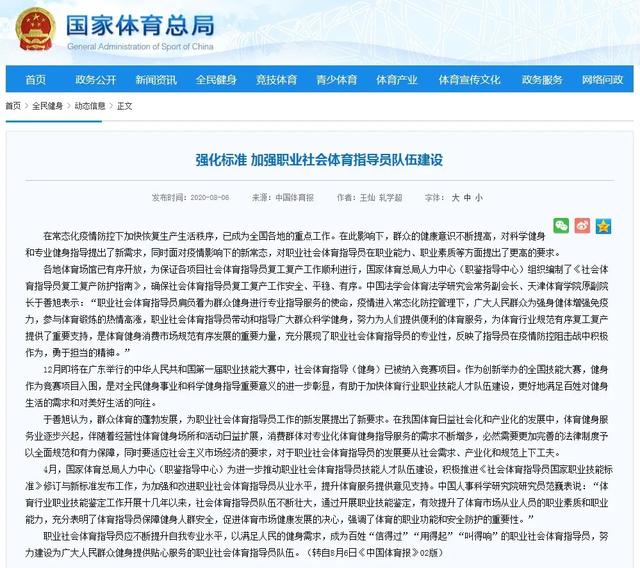Click the paragraph starting 各地体育场馆已有序开放
This screenshot has height=568, width=640.
[x=317, y=311]
